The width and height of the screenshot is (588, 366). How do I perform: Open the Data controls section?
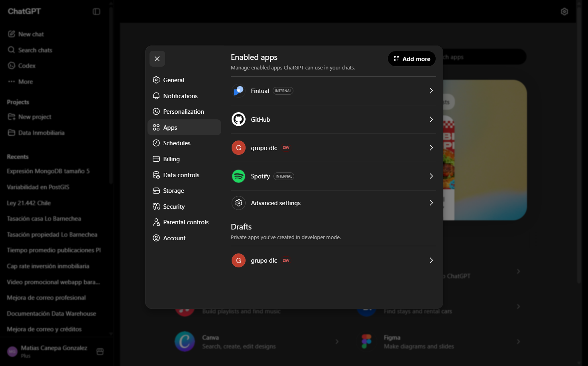pos(184,175)
